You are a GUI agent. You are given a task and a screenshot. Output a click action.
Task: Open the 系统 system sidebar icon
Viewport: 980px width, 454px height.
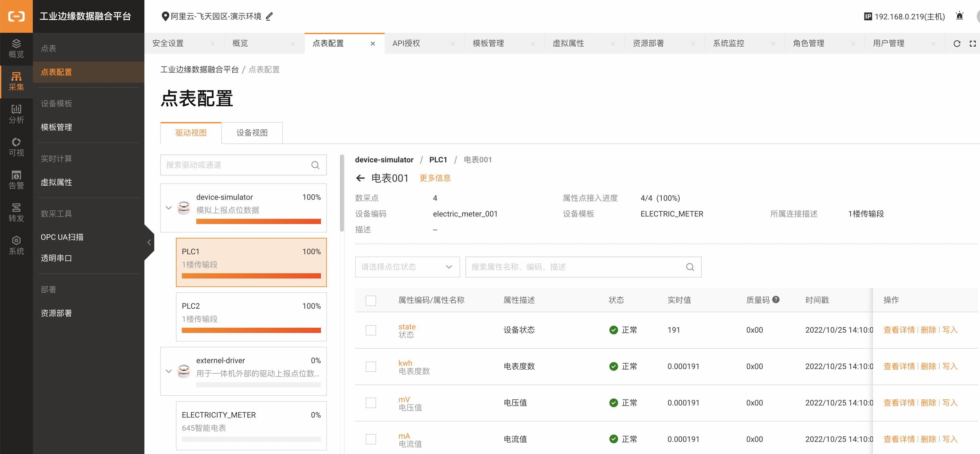click(16, 246)
